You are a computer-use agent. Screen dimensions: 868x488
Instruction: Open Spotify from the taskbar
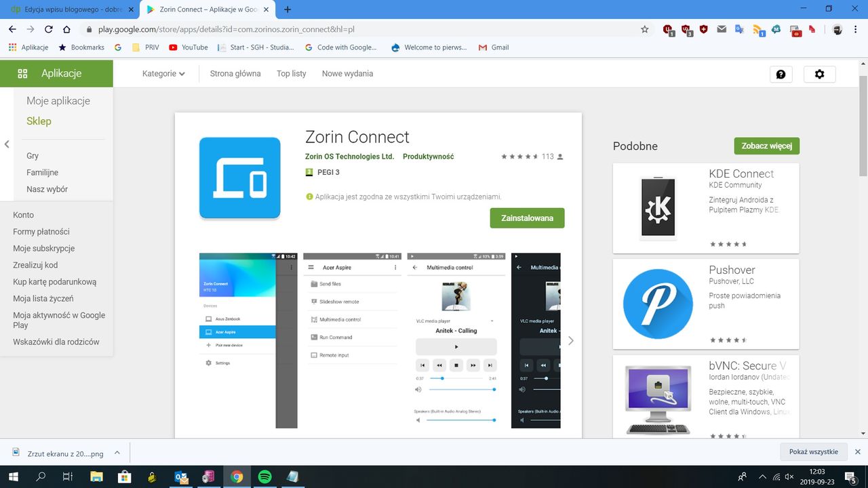click(x=265, y=476)
